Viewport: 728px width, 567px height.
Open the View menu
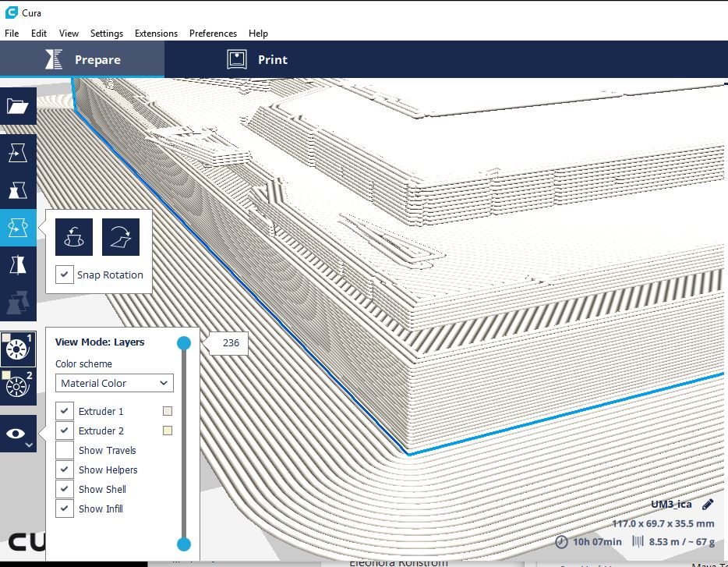(69, 34)
